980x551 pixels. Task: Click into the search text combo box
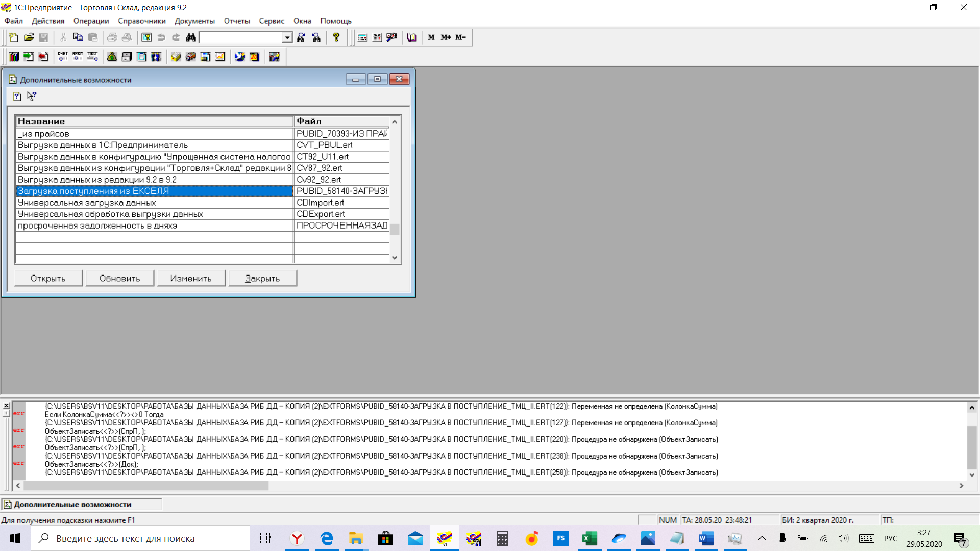click(x=241, y=37)
